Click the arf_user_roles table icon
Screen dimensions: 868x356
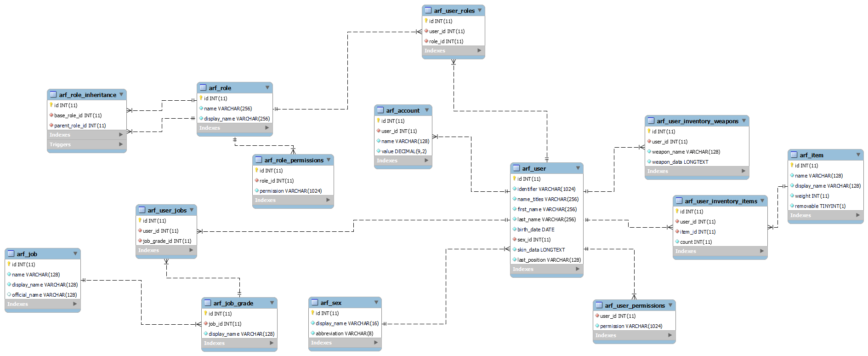pyautogui.click(x=428, y=10)
